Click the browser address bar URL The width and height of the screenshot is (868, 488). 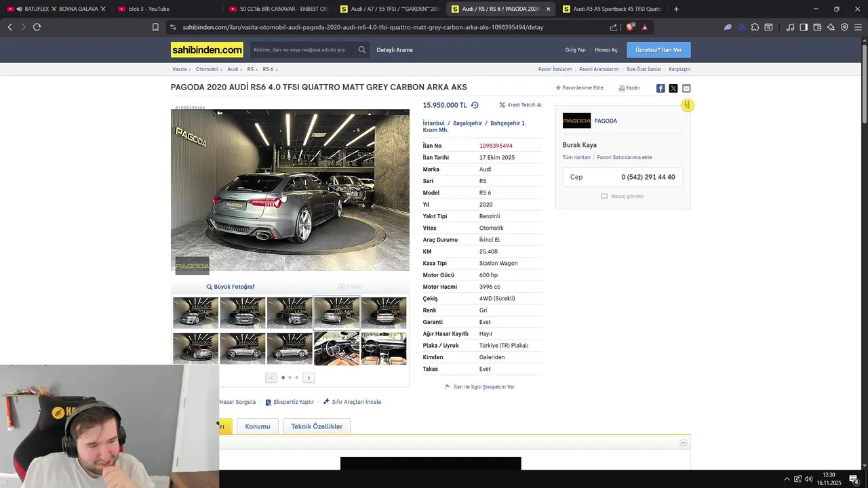(x=363, y=27)
